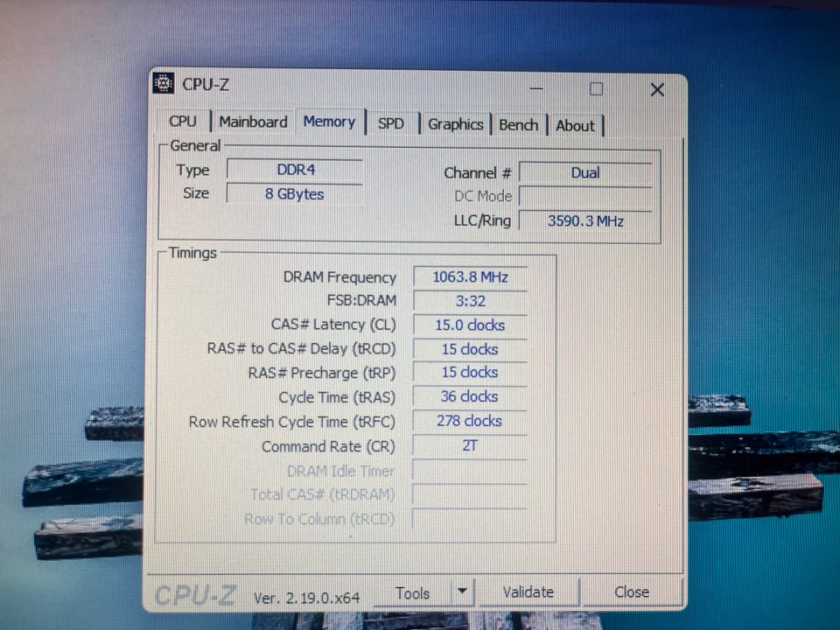The image size is (840, 630).
Task: Click the CPU-Z app icon in title bar
Action: pyautogui.click(x=164, y=83)
